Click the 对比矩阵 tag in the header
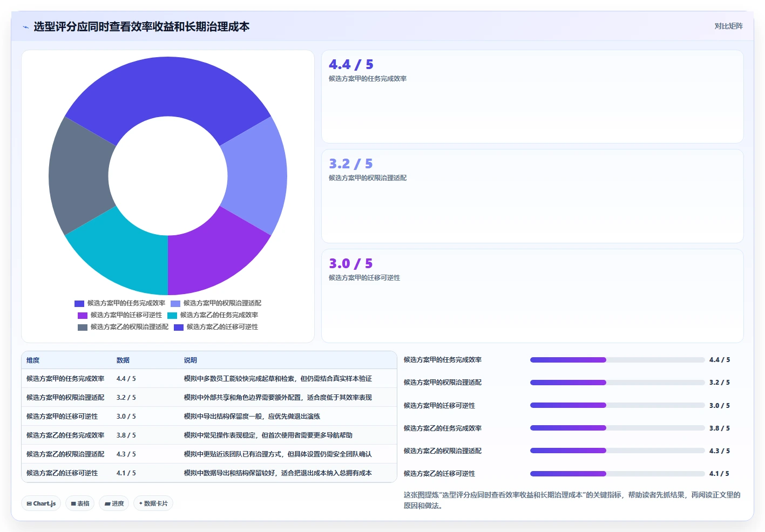The width and height of the screenshot is (765, 532). (x=728, y=26)
